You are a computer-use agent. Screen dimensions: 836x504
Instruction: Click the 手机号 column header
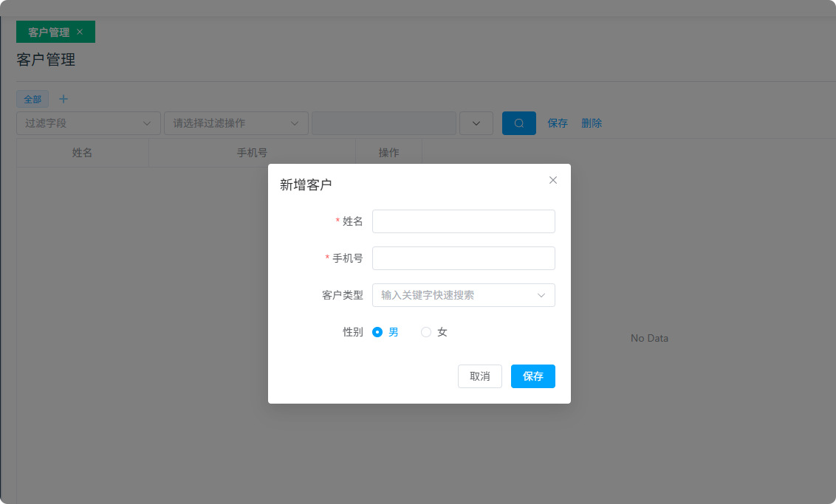pos(252,153)
